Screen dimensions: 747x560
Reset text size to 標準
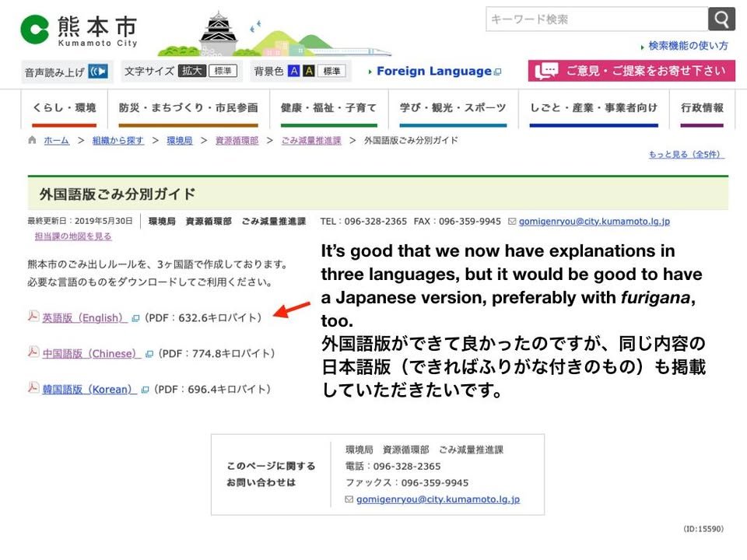click(x=223, y=71)
